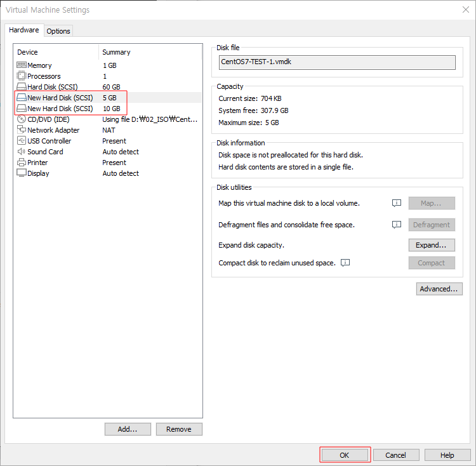The width and height of the screenshot is (476, 466).
Task: Click the 'System free: 307.9 GB' text
Action: coord(253,110)
